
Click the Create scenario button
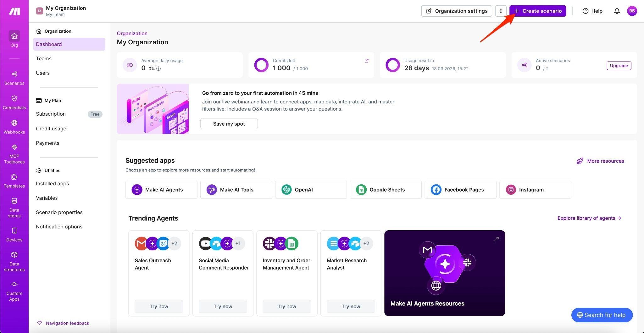tap(537, 11)
